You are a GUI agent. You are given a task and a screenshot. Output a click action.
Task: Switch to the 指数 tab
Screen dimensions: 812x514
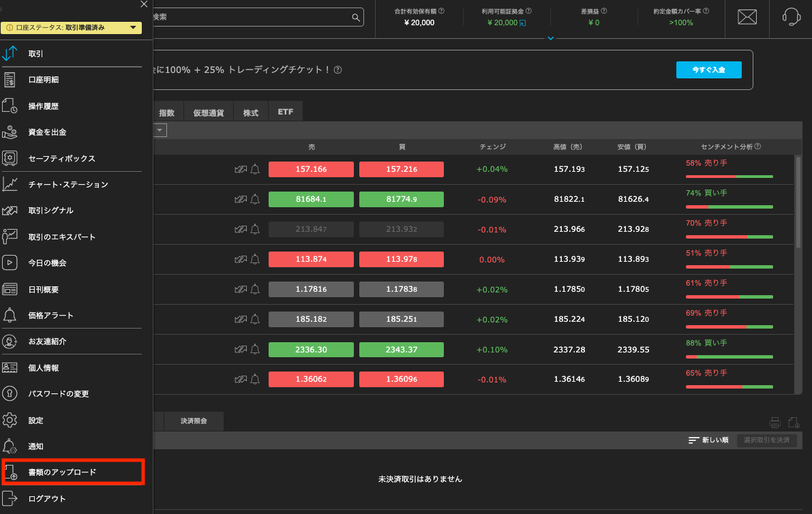pyautogui.click(x=167, y=112)
